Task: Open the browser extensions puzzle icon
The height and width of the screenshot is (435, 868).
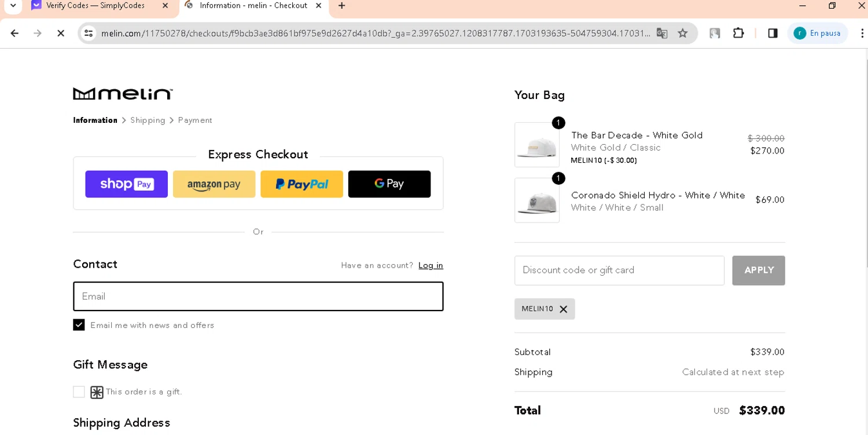Action: click(738, 34)
